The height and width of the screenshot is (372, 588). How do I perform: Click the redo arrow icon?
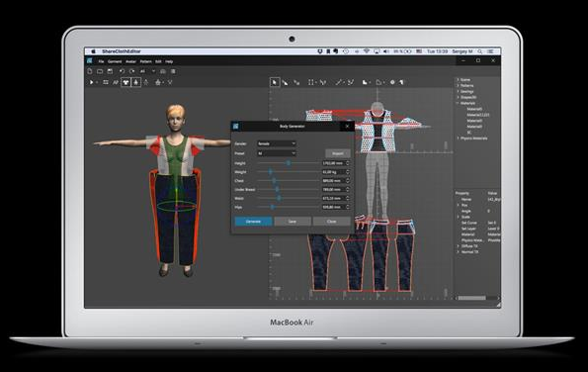(x=132, y=71)
